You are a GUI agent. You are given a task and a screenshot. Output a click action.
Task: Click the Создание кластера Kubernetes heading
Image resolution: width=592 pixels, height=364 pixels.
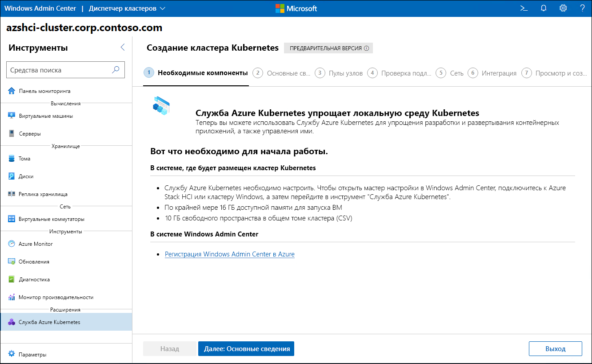[212, 48]
